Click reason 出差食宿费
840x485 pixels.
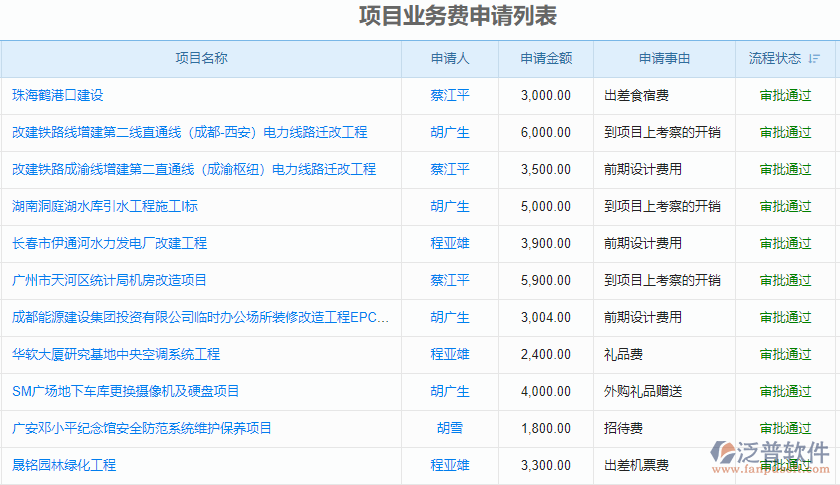tap(636, 95)
